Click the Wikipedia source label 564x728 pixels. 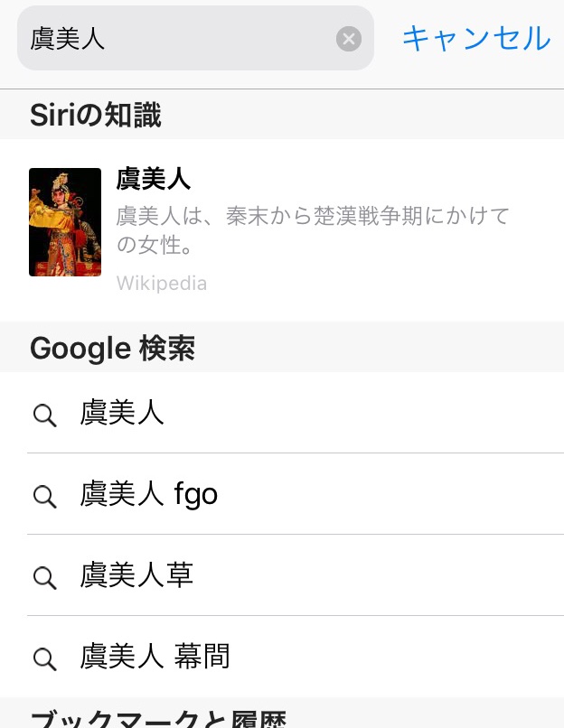pos(162,284)
